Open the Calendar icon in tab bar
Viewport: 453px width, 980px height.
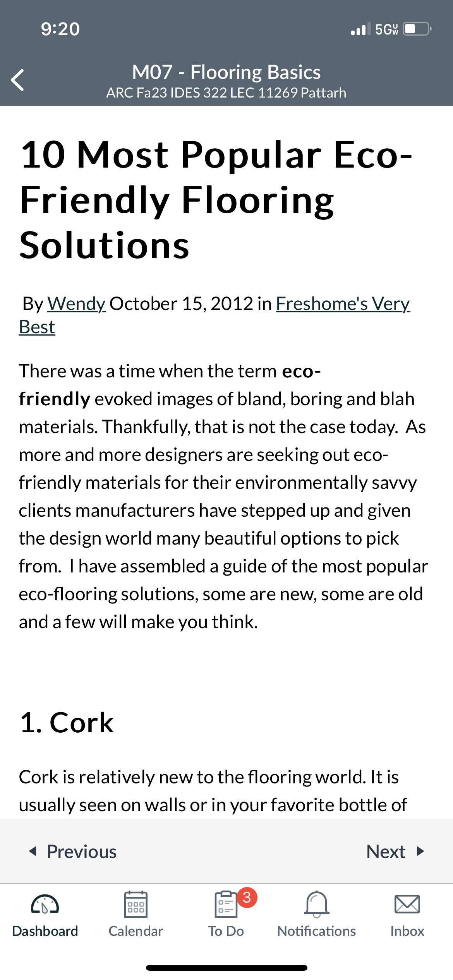[136, 904]
